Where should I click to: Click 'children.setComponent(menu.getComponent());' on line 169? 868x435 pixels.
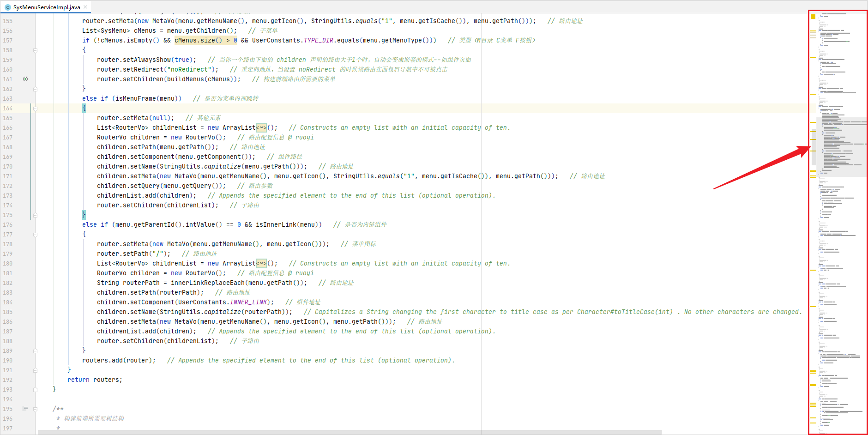click(176, 157)
